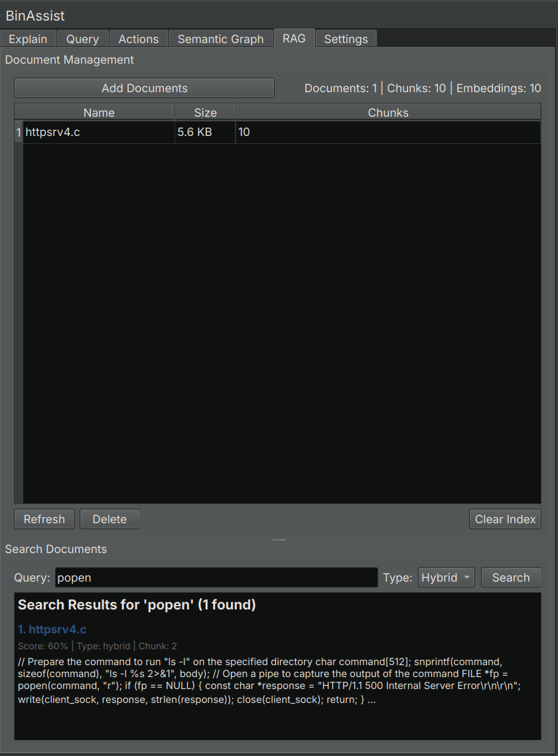Delete the selected document

pos(109,519)
